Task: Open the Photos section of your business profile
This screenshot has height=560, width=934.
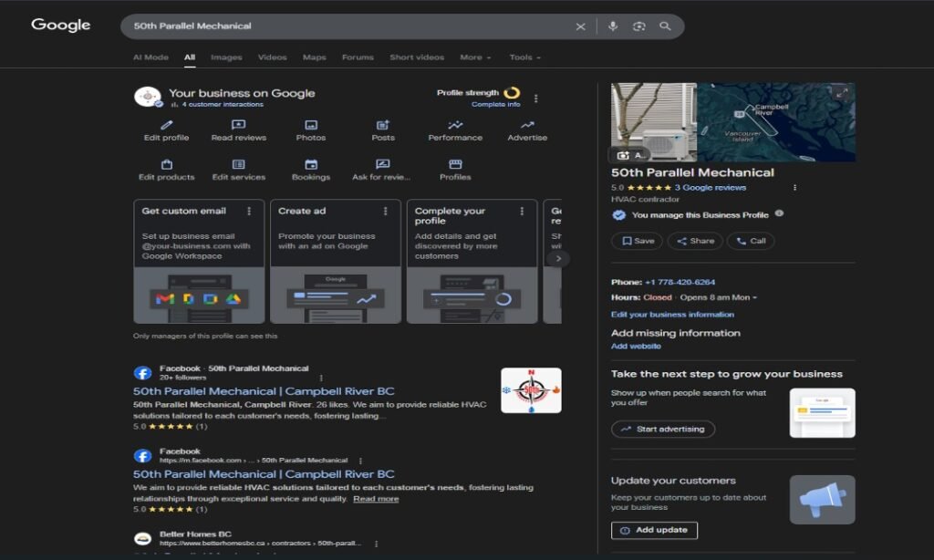Action: (x=310, y=126)
